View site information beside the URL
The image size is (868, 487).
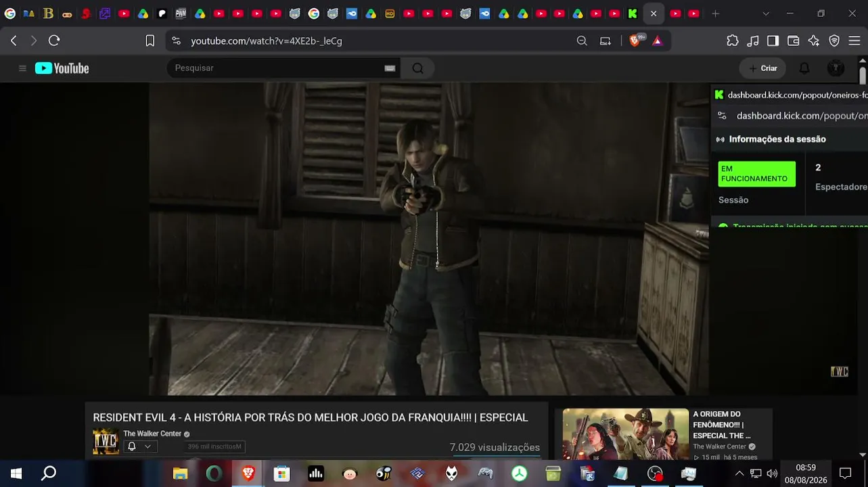[x=177, y=41]
